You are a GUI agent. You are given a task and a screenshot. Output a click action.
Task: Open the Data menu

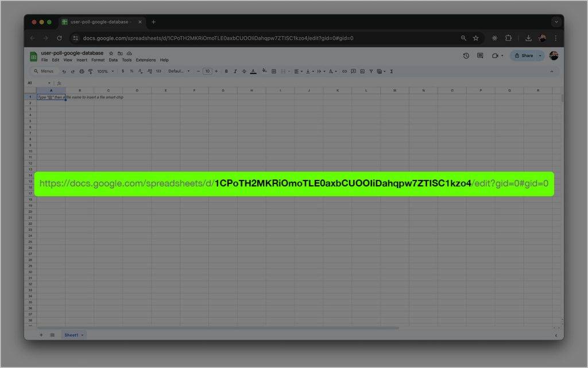[113, 60]
